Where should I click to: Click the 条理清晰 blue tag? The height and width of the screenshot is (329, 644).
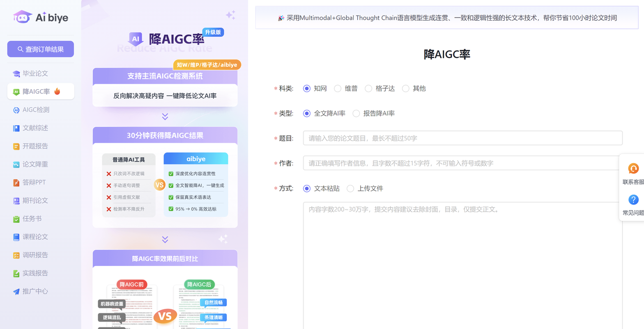pyautogui.click(x=214, y=317)
